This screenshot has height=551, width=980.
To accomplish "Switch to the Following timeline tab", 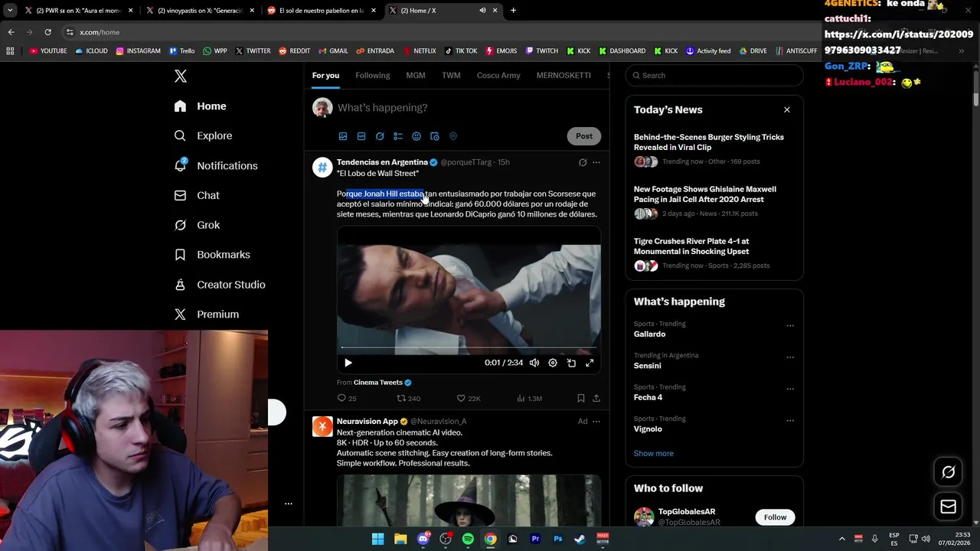I will 372,75.
